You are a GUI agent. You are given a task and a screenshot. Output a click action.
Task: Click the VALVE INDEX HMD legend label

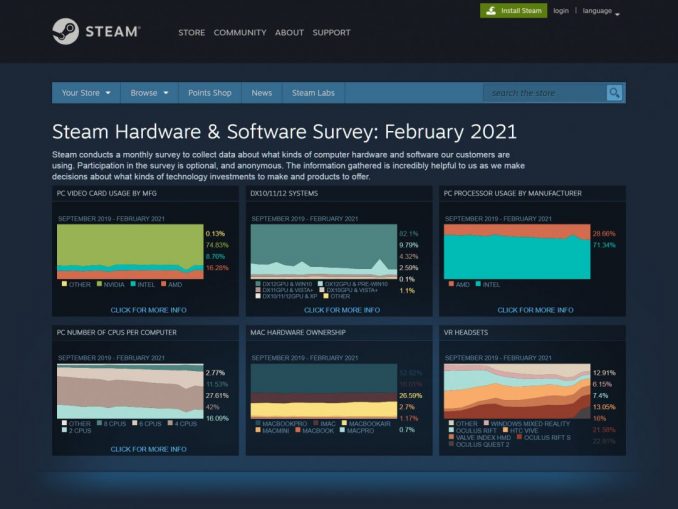[x=483, y=437]
